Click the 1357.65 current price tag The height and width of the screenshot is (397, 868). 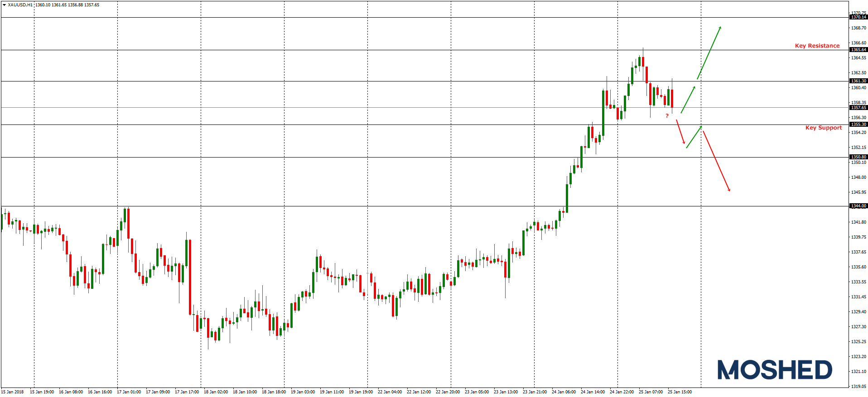pyautogui.click(x=858, y=108)
